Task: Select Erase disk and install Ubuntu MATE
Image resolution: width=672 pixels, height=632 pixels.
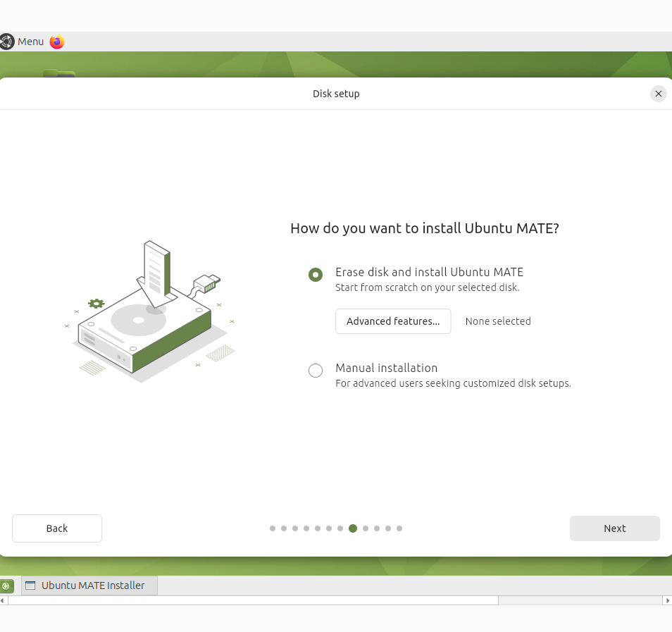Action: pos(316,274)
